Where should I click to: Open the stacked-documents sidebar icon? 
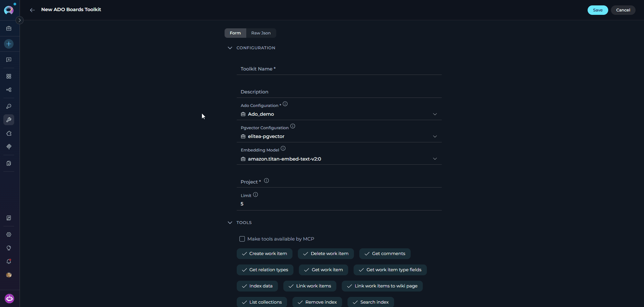tap(9, 163)
